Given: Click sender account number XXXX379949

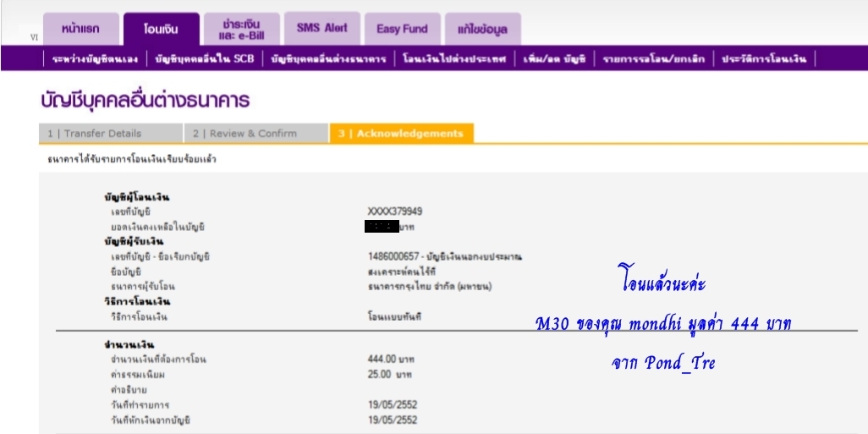Looking at the screenshot, I should [395, 212].
